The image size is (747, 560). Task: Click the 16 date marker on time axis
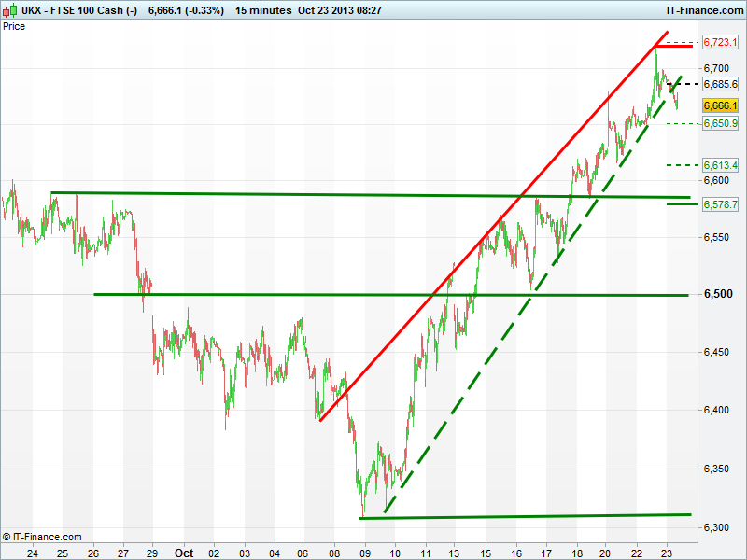click(516, 552)
